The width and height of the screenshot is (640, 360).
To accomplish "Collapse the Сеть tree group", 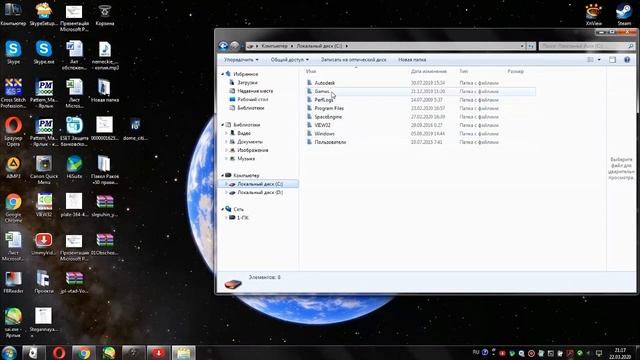I will (223, 209).
